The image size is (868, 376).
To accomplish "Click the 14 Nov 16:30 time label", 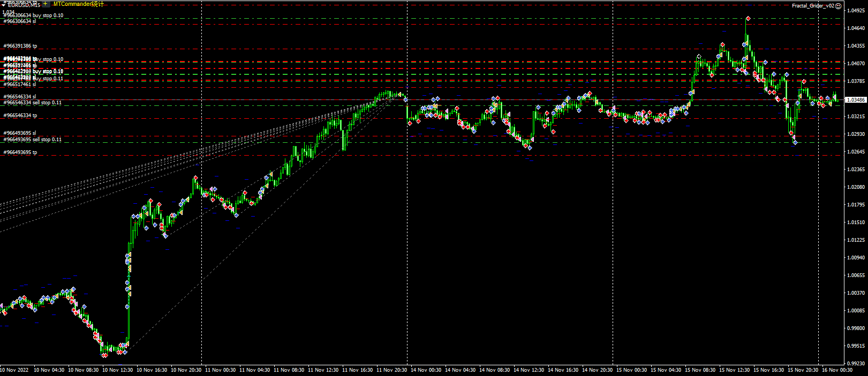I will [x=563, y=370].
